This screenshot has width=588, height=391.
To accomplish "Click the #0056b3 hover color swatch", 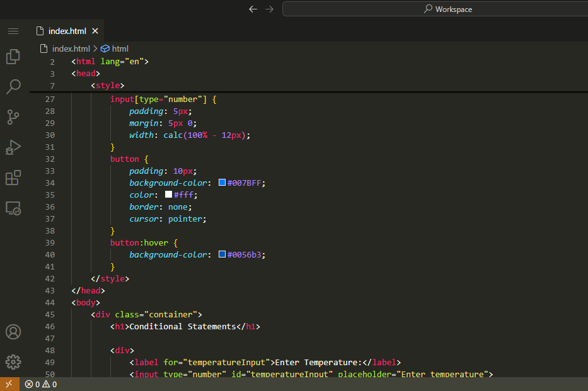I will [x=222, y=255].
